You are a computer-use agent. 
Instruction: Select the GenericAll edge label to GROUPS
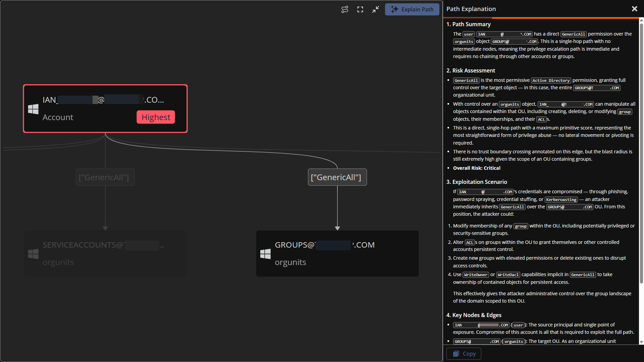[x=337, y=177]
